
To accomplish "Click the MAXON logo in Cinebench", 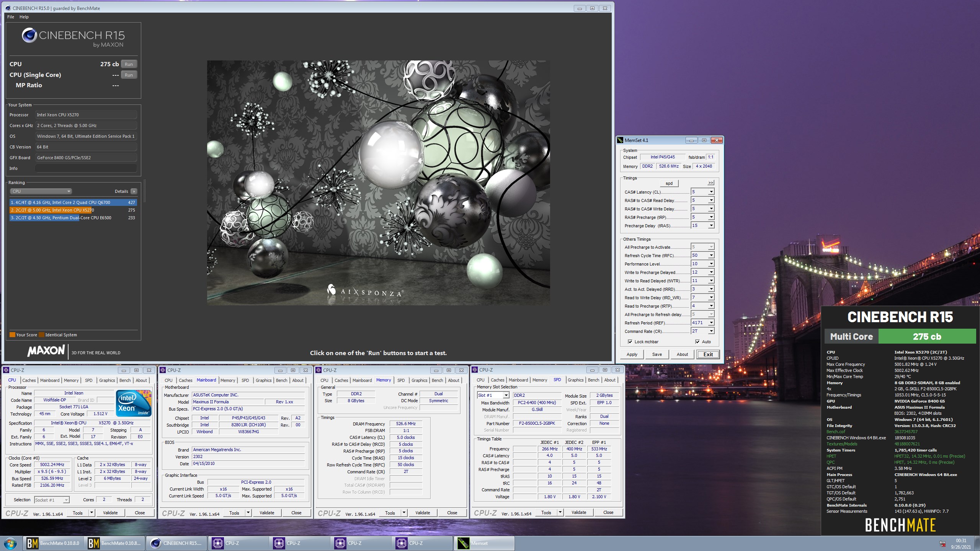I will 46,350.
